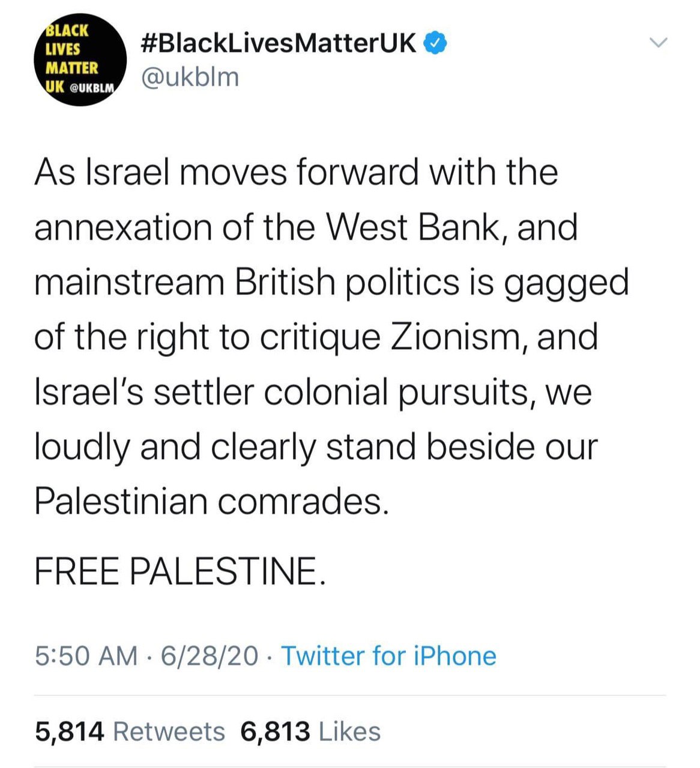Open the Retweets label
This screenshot has height=768, width=700.
(169, 732)
